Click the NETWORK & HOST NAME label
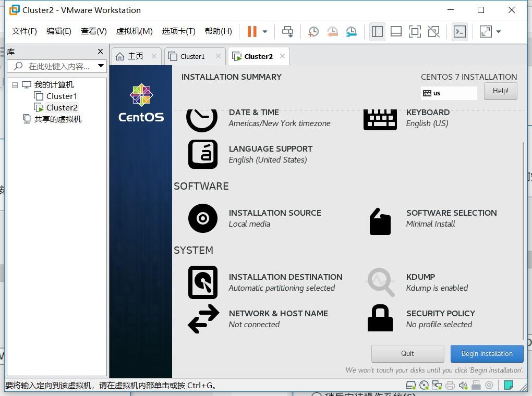 point(278,313)
